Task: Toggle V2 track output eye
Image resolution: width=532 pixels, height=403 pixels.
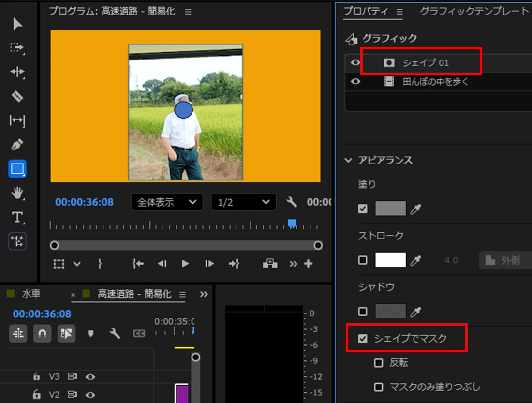Action: click(x=90, y=395)
